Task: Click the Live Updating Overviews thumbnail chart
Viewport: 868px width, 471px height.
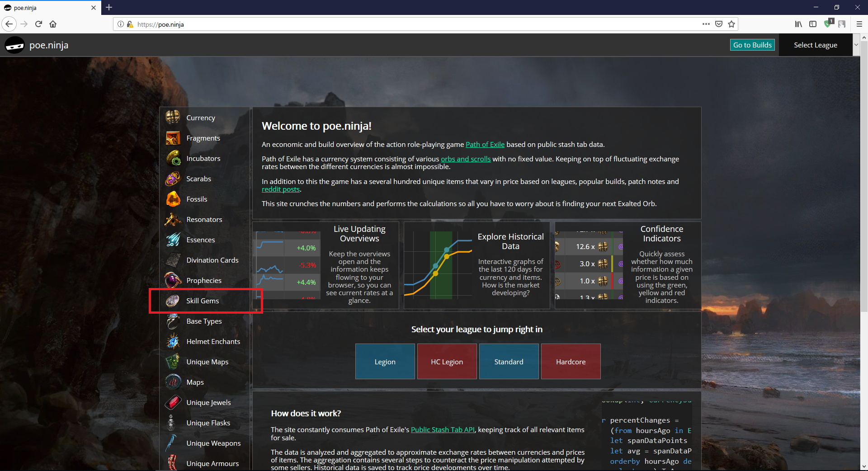Action: tap(288, 265)
